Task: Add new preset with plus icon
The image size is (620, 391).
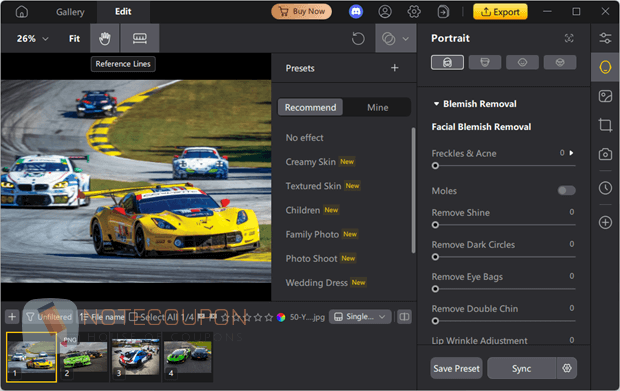Action: point(395,68)
